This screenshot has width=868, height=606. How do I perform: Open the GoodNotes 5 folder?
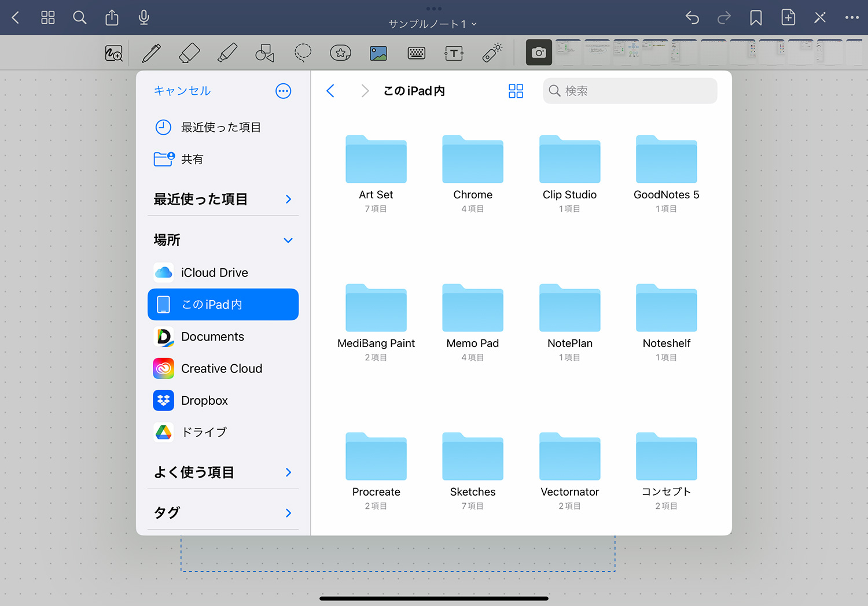667,173
